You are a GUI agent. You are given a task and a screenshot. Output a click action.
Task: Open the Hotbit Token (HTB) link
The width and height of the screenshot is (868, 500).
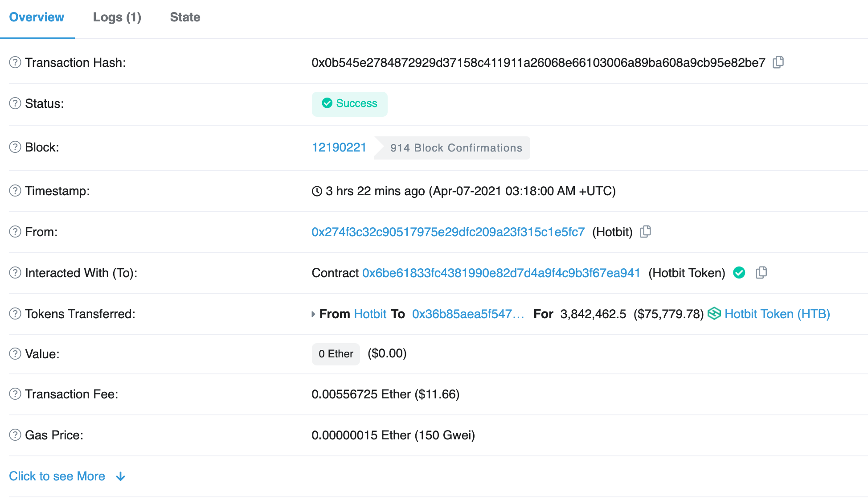pyautogui.click(x=777, y=314)
